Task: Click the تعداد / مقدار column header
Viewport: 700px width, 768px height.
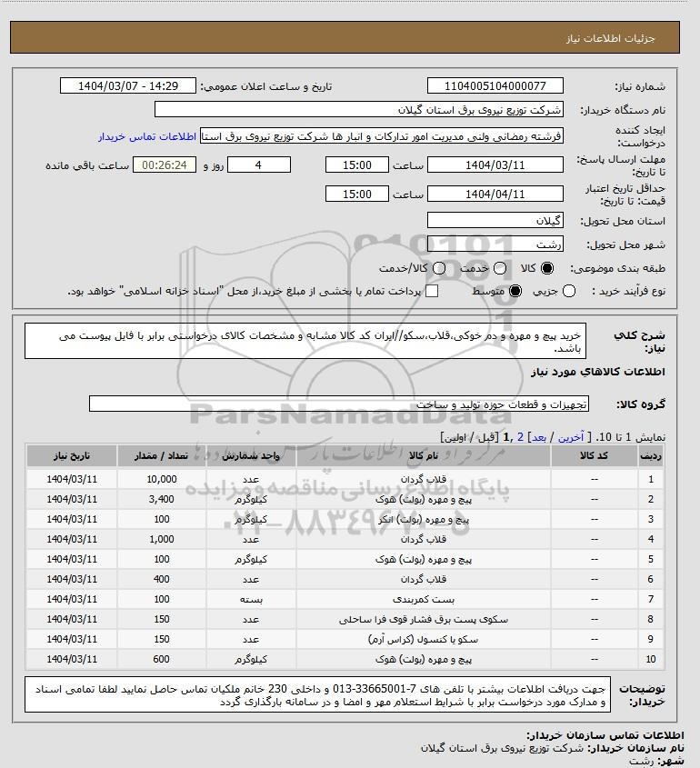Action: tap(162, 455)
